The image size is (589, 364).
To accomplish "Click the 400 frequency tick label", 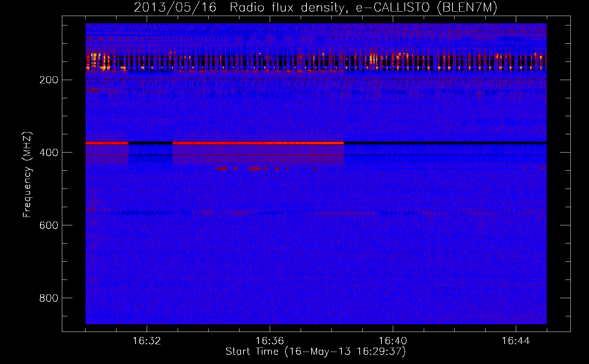I will point(49,153).
